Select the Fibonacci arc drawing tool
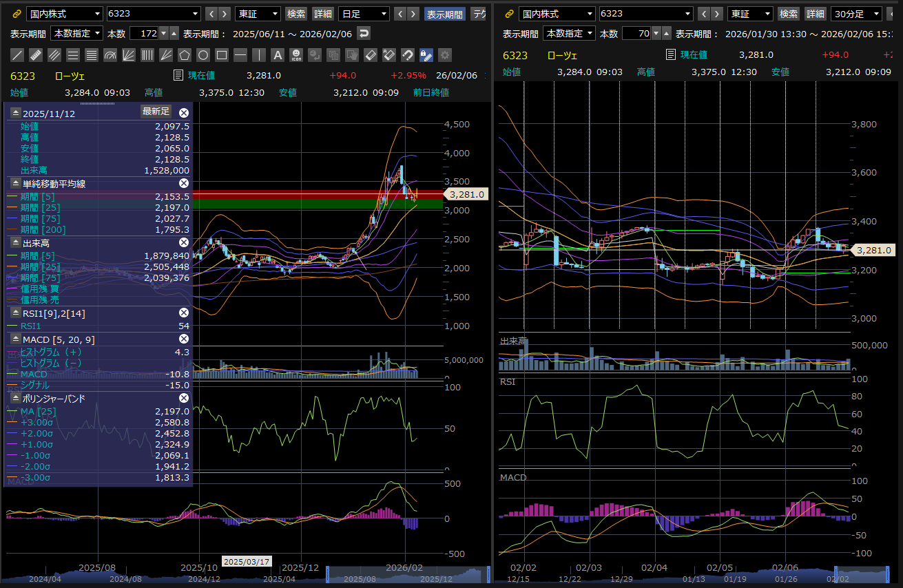The image size is (903, 588). pos(110,55)
